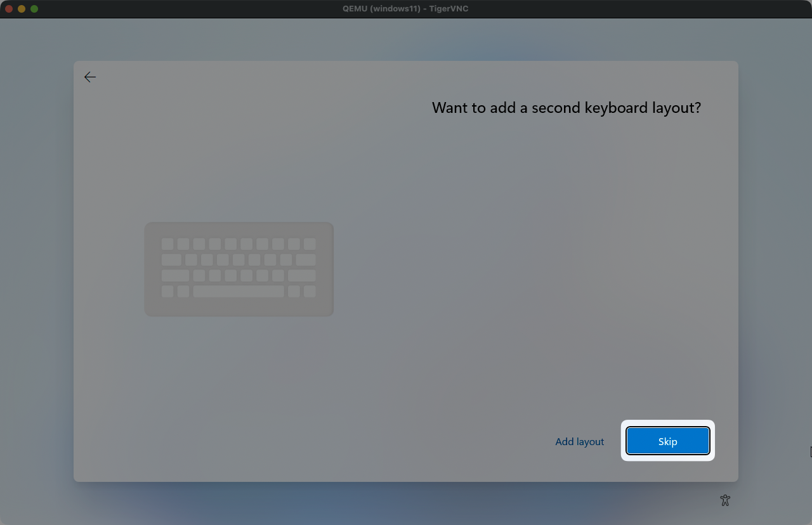Click the spacebar on the keyboard illustration

click(239, 292)
